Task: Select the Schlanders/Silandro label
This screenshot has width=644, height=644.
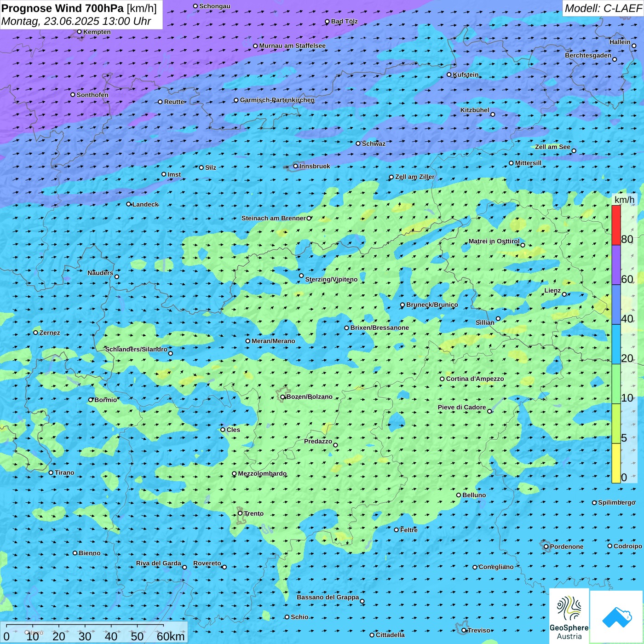Action: click(x=136, y=349)
